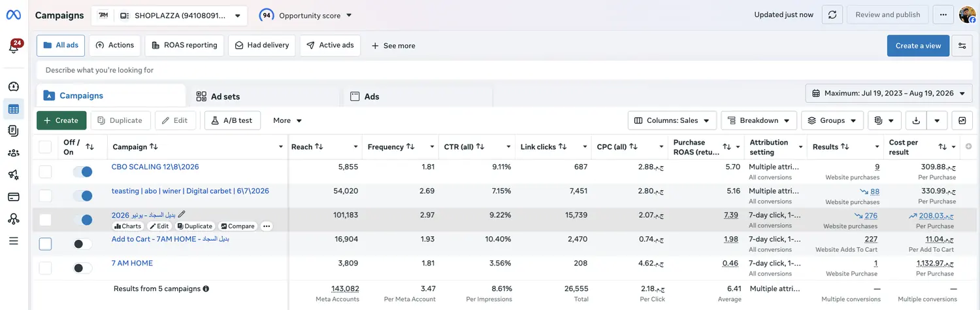The width and height of the screenshot is (980, 310).
Task: Turn on 7 AM HOME campaign
Action: click(82, 268)
